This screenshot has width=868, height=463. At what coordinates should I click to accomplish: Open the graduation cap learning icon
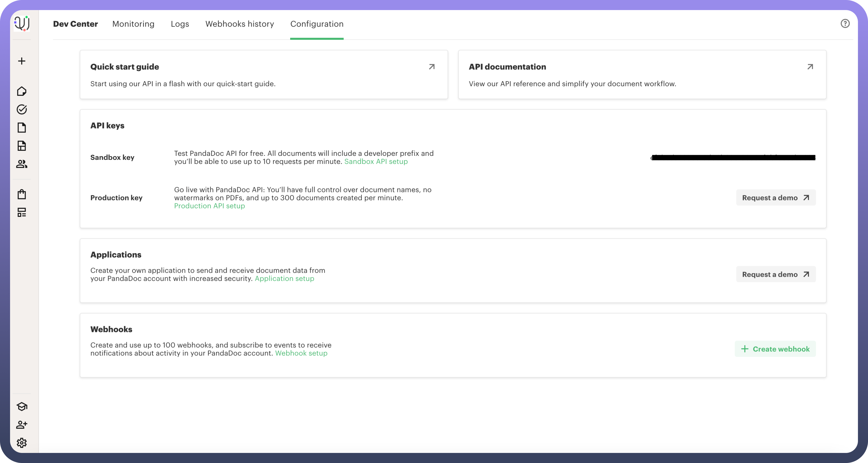coord(22,406)
